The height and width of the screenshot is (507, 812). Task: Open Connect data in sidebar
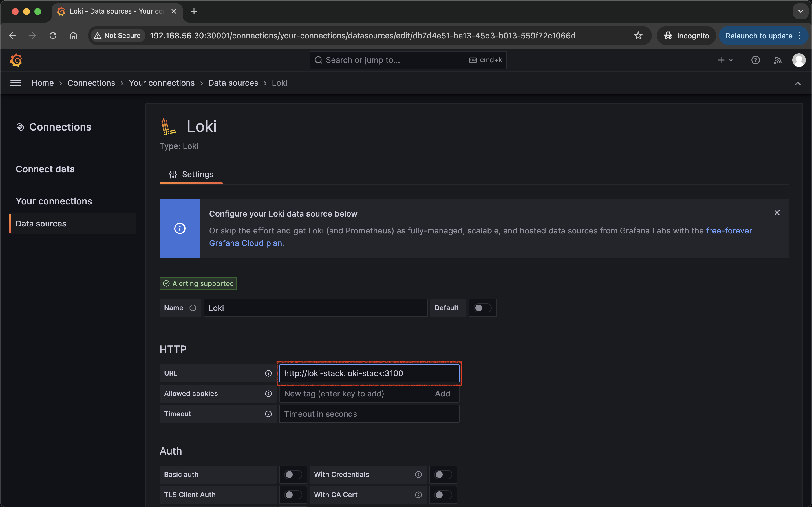[x=45, y=169]
